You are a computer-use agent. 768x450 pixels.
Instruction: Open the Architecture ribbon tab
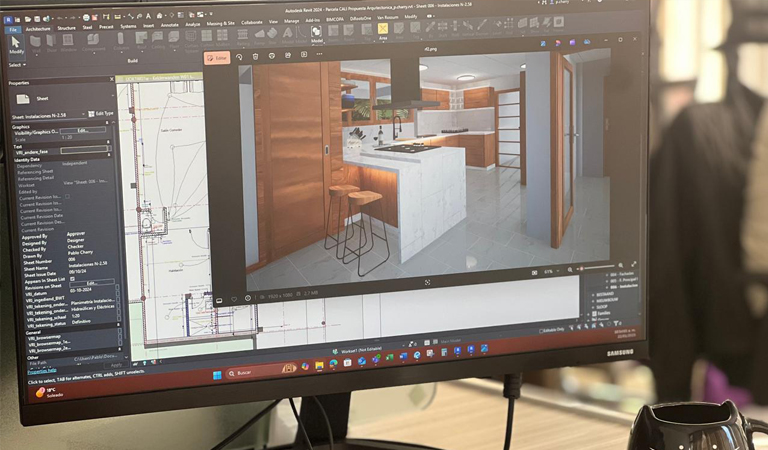(38, 28)
